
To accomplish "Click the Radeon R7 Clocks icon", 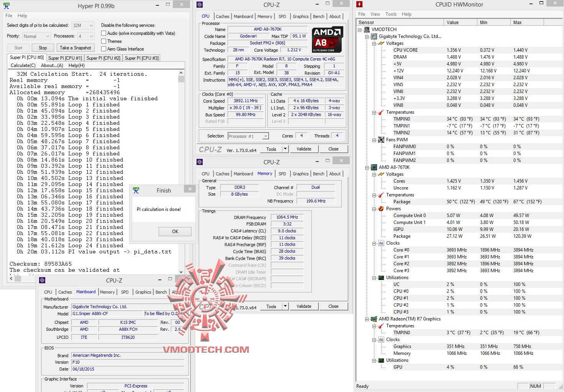I will click(381, 340).
